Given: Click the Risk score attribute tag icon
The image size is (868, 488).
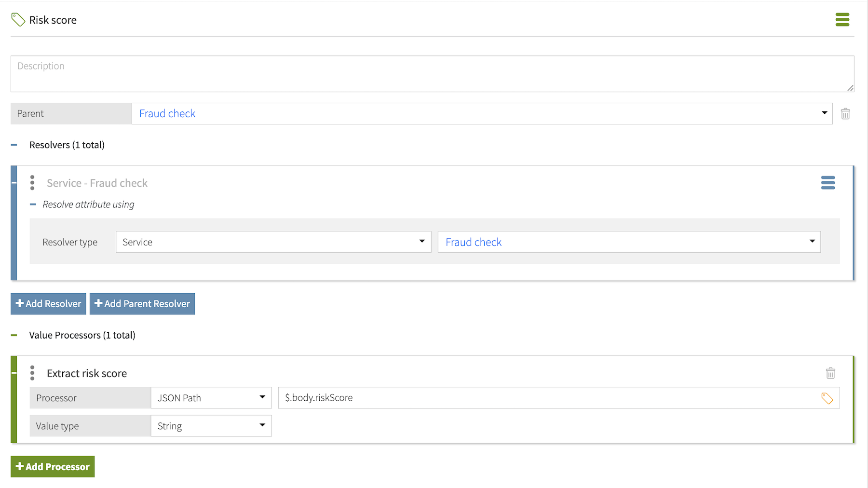Looking at the screenshot, I should (18, 20).
